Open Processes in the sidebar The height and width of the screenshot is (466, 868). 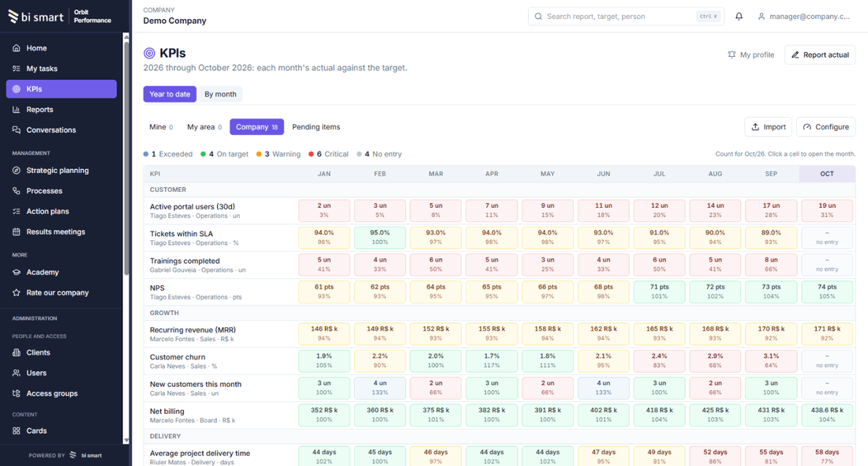pyautogui.click(x=61, y=191)
